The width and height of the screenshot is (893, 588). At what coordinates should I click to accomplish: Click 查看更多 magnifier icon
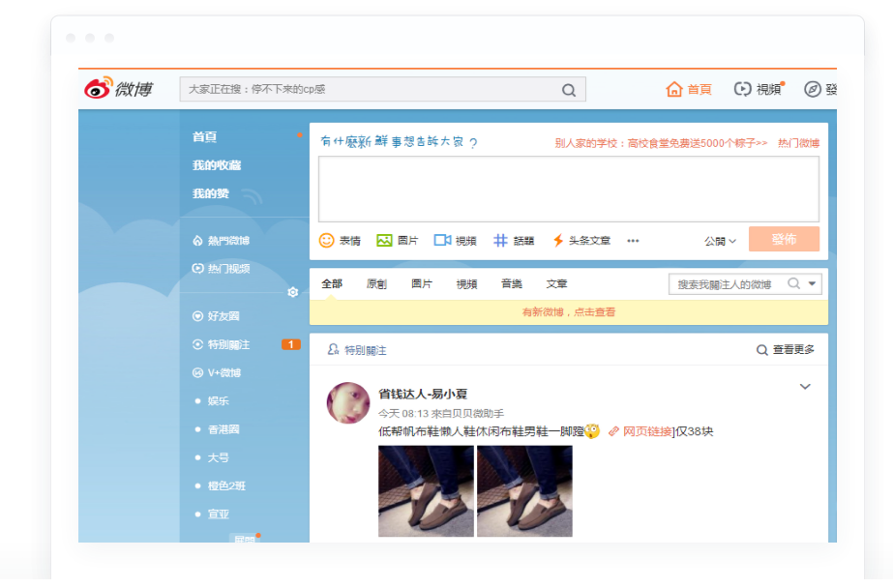762,349
